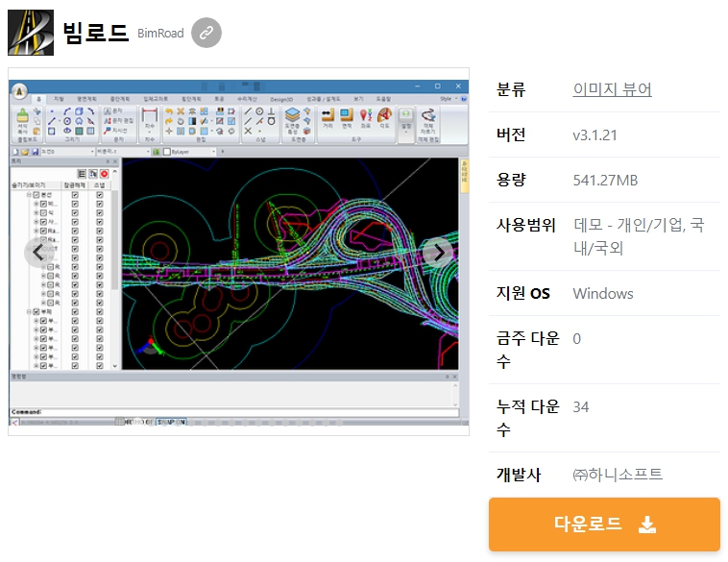728x562 pixels.
Task: Open the dropdown arrow under 치수
Action: (150, 132)
